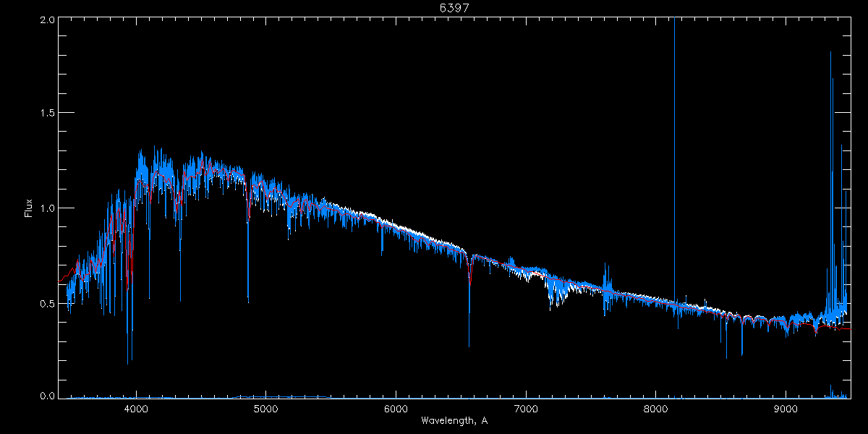Click the 7000 wavelength tick label
This screenshot has height=434, width=868.
pyautogui.click(x=526, y=408)
